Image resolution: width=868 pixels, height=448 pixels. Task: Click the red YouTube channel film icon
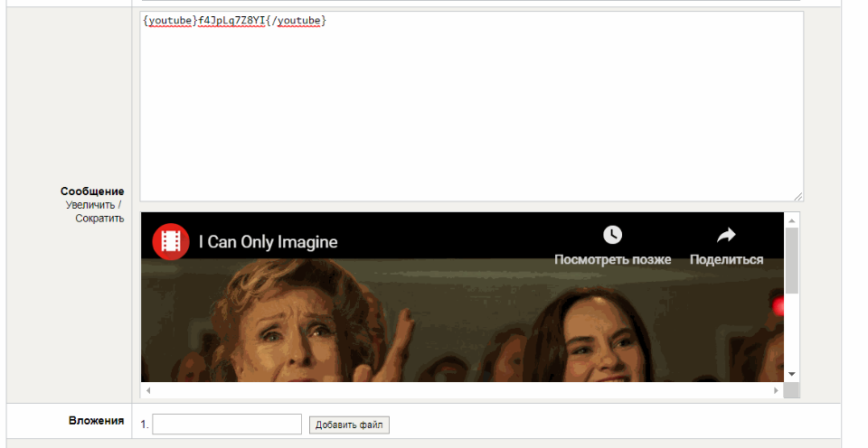171,242
